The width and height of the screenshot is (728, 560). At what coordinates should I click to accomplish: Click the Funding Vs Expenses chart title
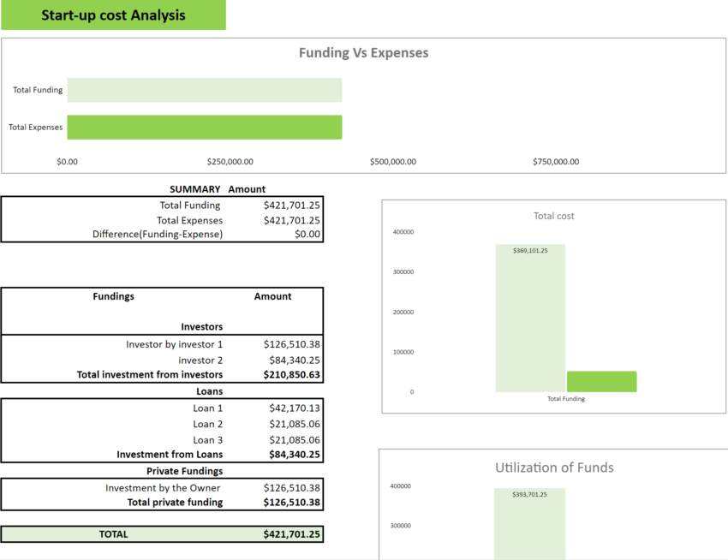(365, 52)
